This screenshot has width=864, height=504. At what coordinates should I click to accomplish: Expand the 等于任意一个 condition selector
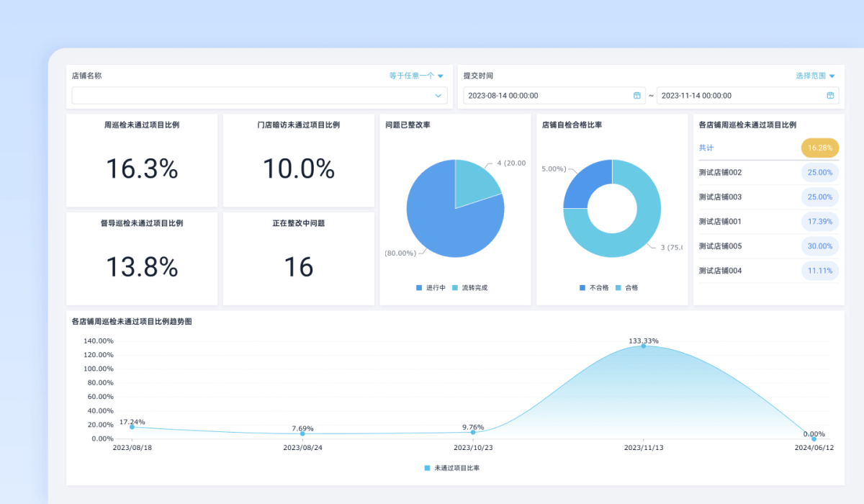(416, 76)
